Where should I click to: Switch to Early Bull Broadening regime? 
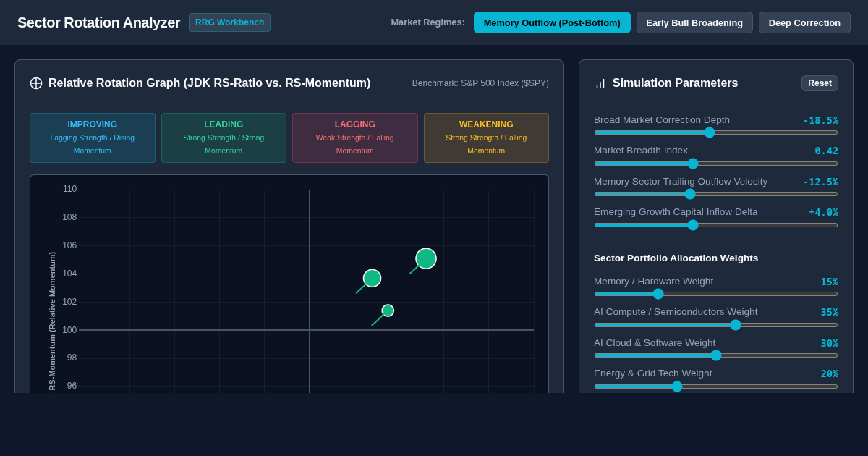694,22
